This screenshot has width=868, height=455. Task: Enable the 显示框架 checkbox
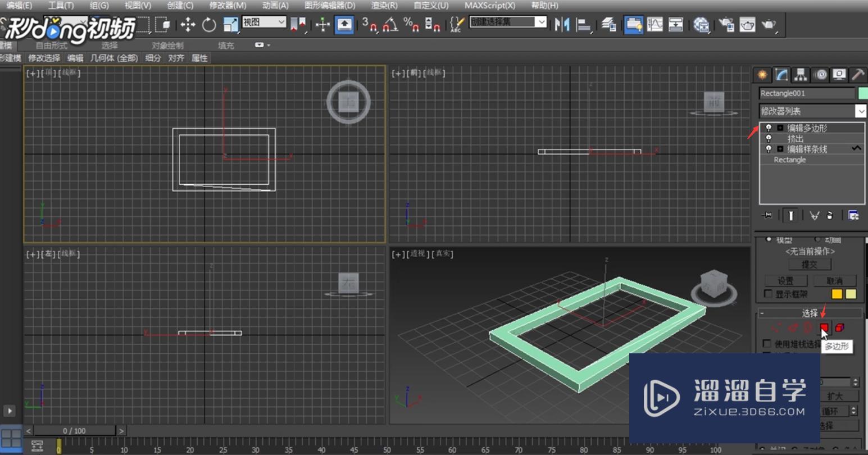(767, 293)
